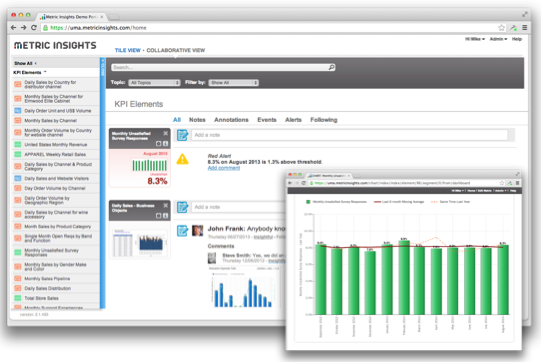The width and height of the screenshot is (541, 362).
Task: Toggle Monthly Unsatisfied Survey Responses legend series
Action: (336, 202)
